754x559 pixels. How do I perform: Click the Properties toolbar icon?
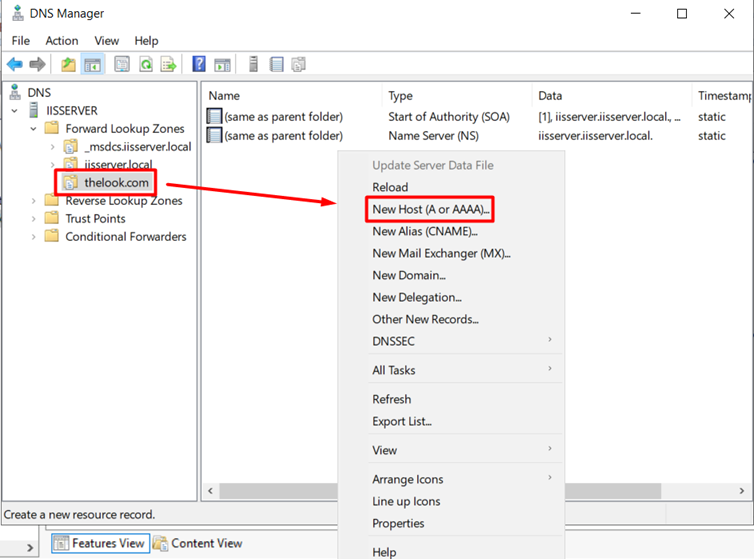point(122,64)
